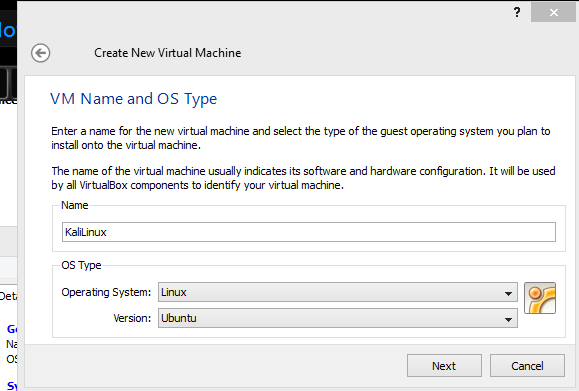
Task: Open the Operating System dropdown showing Linux
Action: (x=338, y=292)
